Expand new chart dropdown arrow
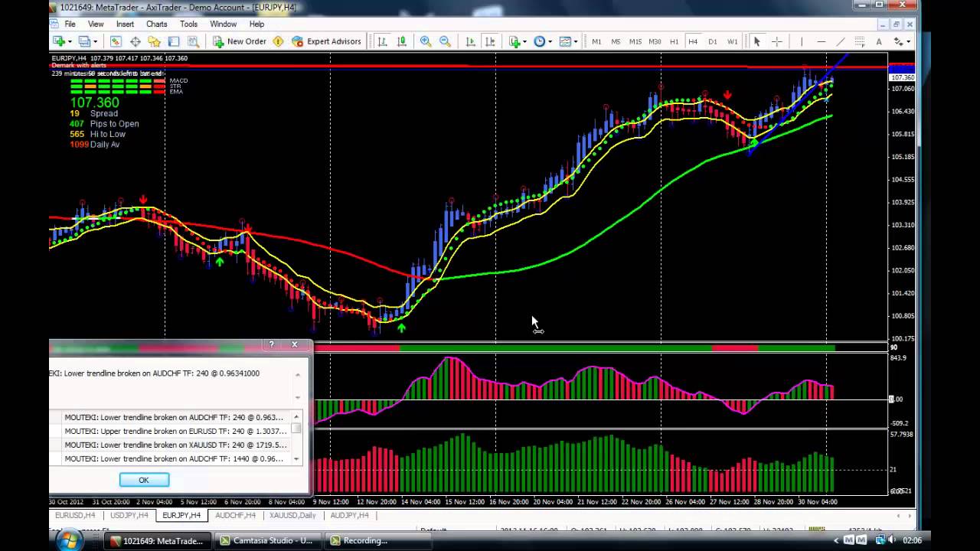The image size is (980, 551). point(70,41)
